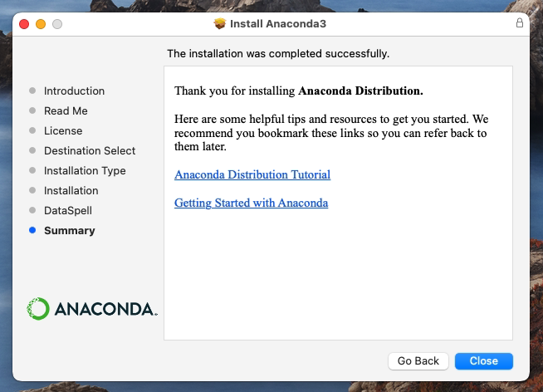Select the Destination Select step
The width and height of the screenshot is (543, 392).
(x=90, y=150)
